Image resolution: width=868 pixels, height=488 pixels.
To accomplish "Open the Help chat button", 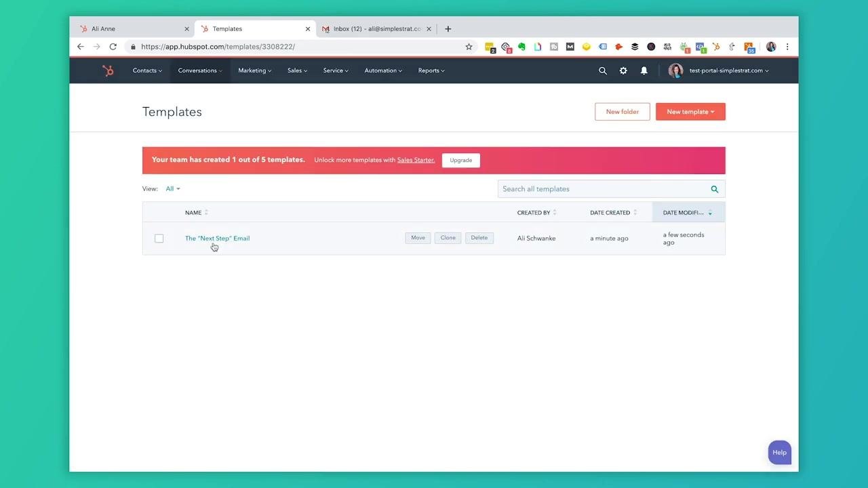I will (780, 453).
